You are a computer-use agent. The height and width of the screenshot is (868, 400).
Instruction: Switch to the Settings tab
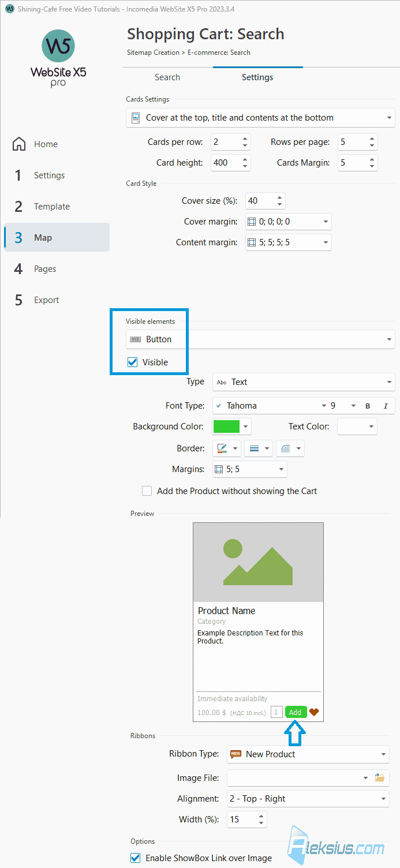[257, 77]
